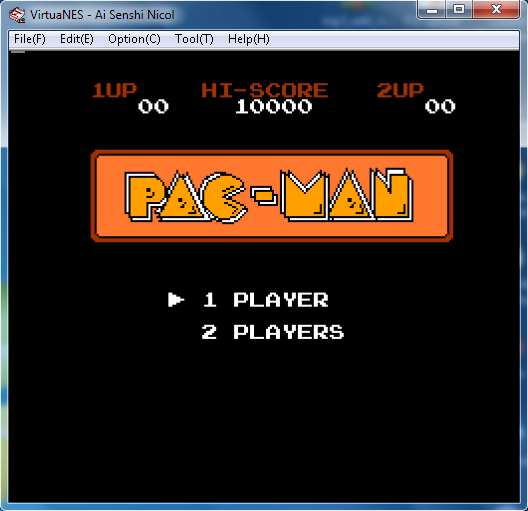This screenshot has height=511, width=528.
Task: Select the 2 PLAYERS option
Action: [273, 332]
